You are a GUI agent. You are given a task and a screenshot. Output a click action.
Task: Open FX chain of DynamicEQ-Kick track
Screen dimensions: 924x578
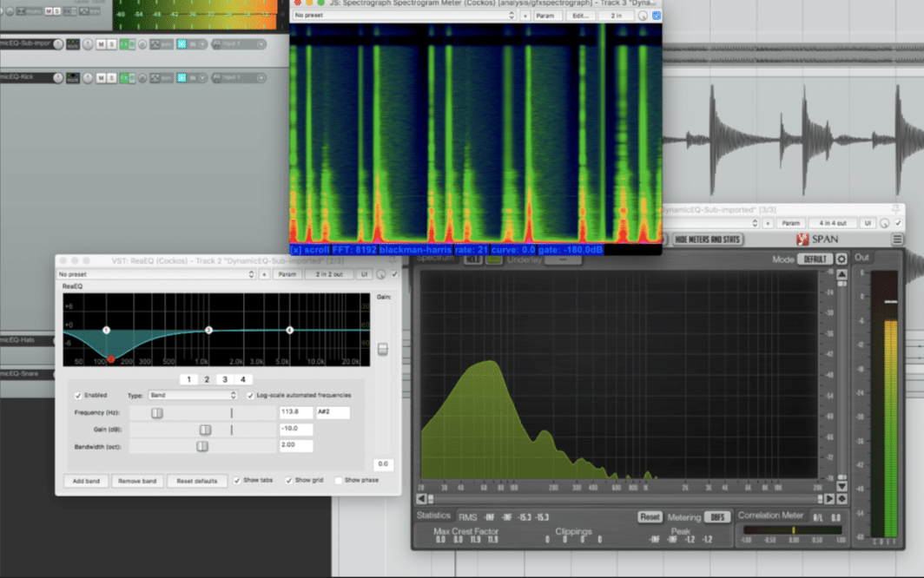(x=124, y=78)
